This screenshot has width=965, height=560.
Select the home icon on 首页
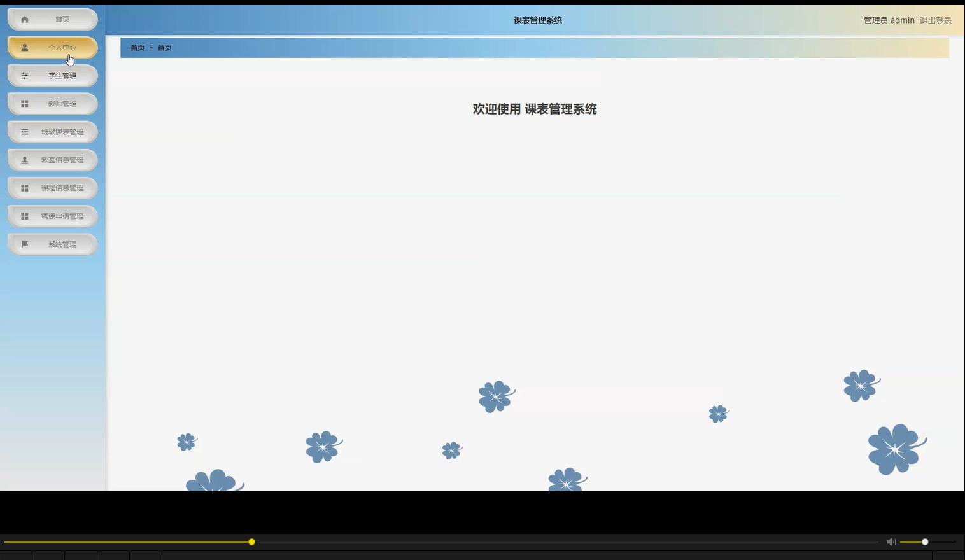click(x=24, y=19)
